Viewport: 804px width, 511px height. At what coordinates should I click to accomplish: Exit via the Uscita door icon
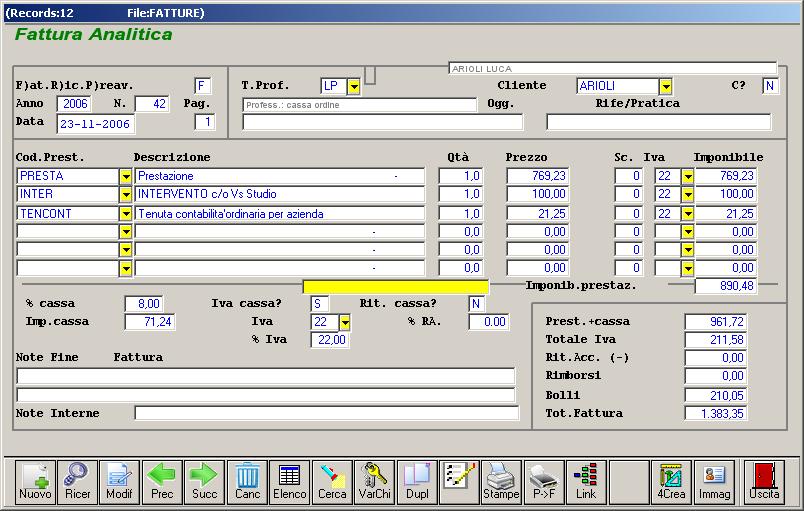pyautogui.click(x=764, y=482)
